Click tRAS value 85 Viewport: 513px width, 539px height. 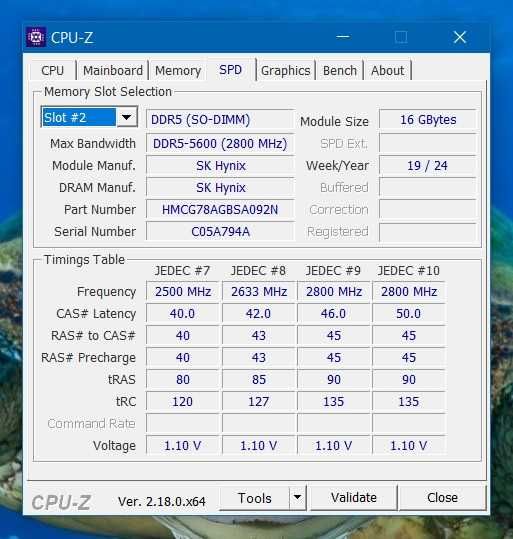(x=259, y=380)
